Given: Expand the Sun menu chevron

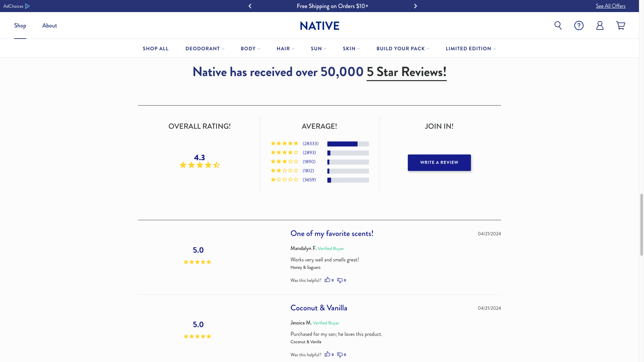Looking at the screenshot, I should tap(325, 49).
